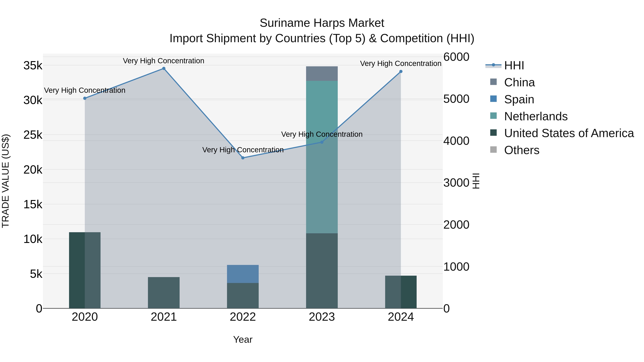The image size is (644, 362).
Task: Click the 5k left axis label
Action: click(x=36, y=274)
